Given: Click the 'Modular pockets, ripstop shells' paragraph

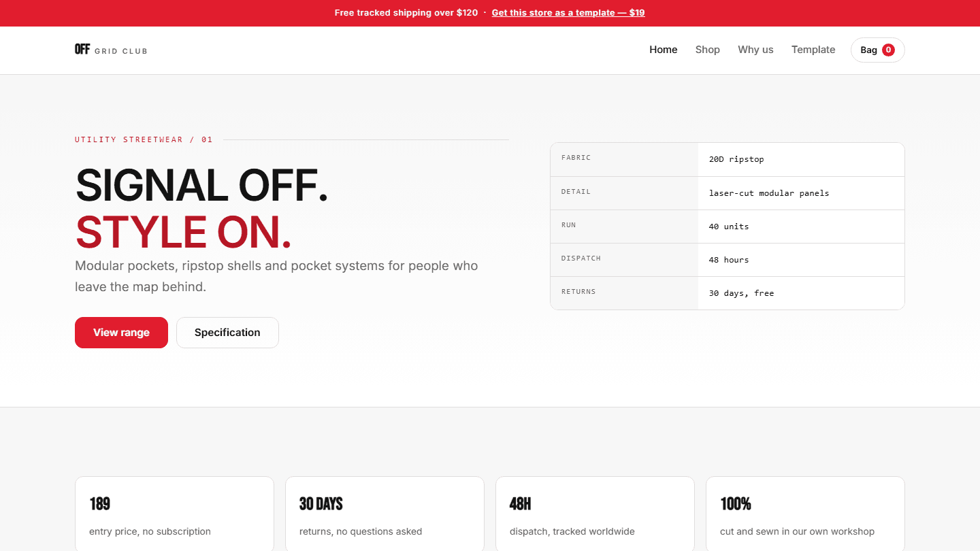Looking at the screenshot, I should tap(276, 276).
